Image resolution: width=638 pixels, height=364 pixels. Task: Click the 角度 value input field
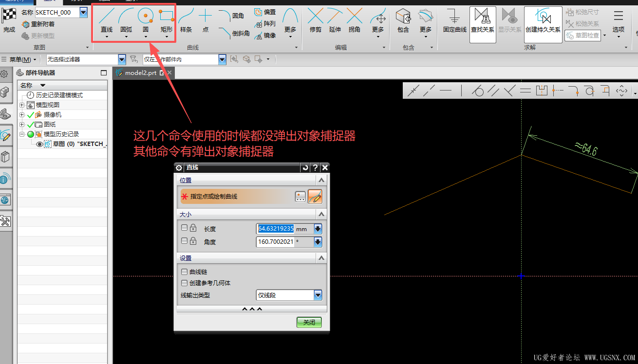(275, 242)
